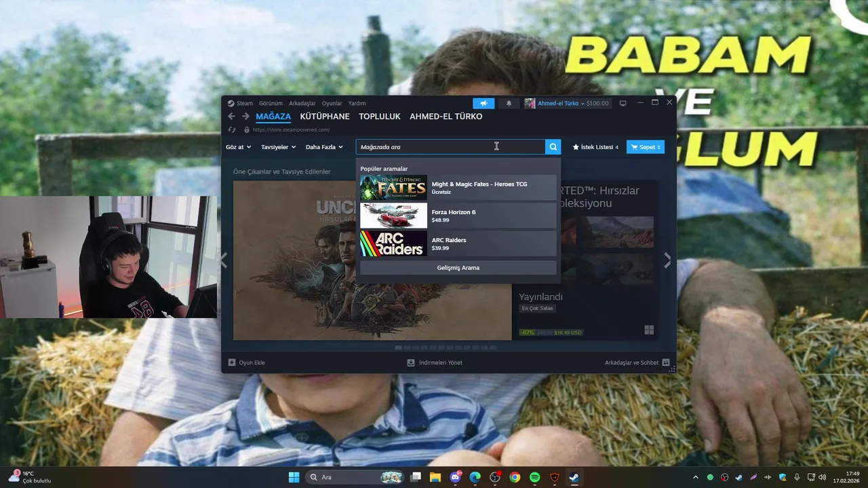The height and width of the screenshot is (488, 868).
Task: Open İstek Listesi wishlist
Action: [x=595, y=147]
